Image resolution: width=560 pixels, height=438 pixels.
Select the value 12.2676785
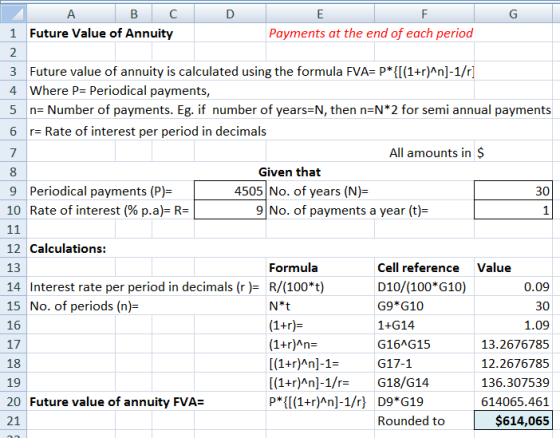click(x=513, y=363)
